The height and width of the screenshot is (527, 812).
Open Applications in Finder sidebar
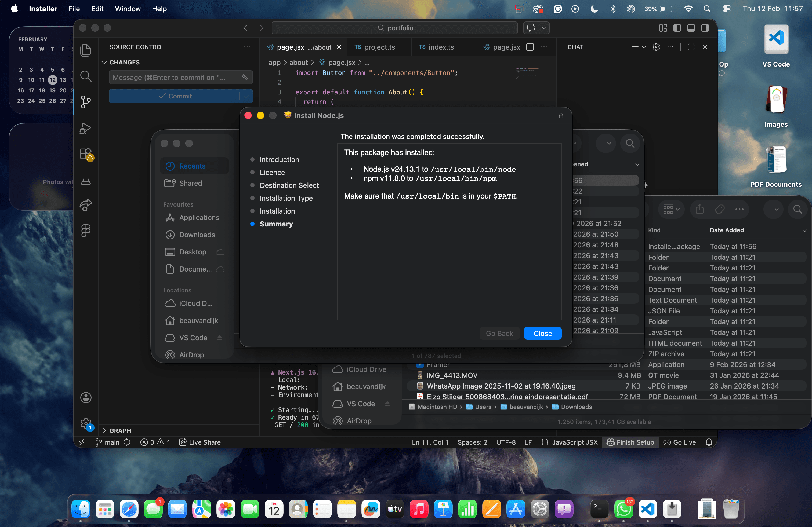coord(194,217)
